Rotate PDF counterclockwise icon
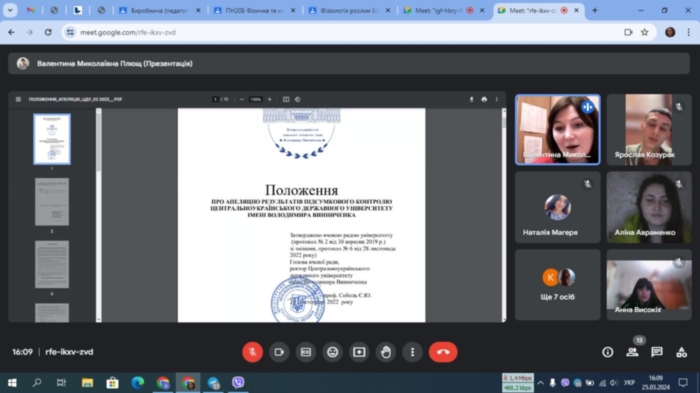This screenshot has height=393, width=700. coord(297,99)
